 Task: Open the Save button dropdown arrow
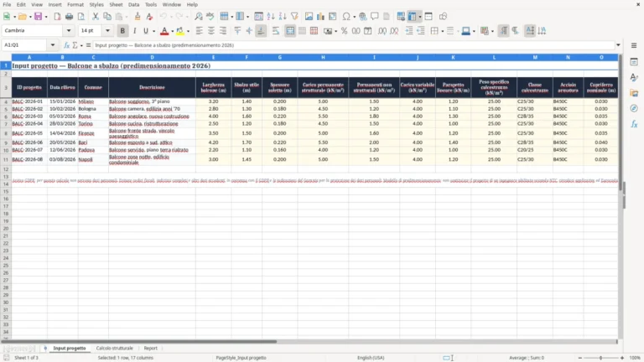click(x=46, y=17)
